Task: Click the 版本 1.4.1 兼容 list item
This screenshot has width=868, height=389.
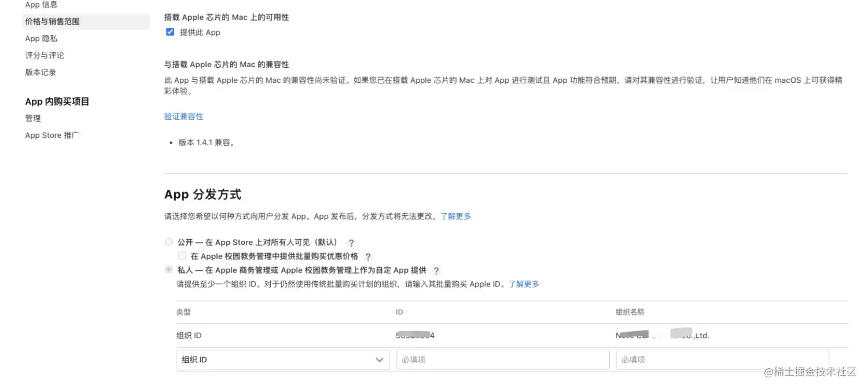Action: point(207,142)
